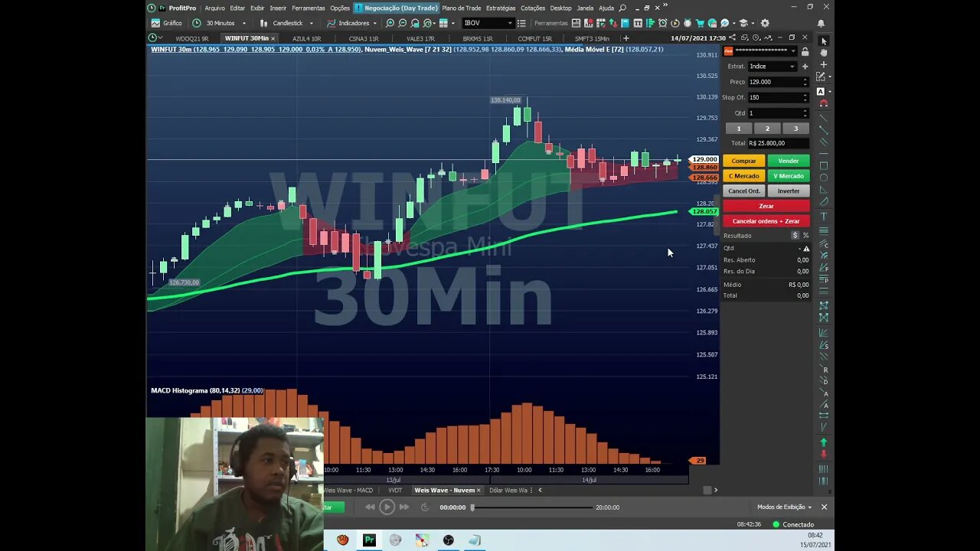This screenshot has width=980, height=551.
Task: Select the arrow cursor tool
Action: (824, 41)
